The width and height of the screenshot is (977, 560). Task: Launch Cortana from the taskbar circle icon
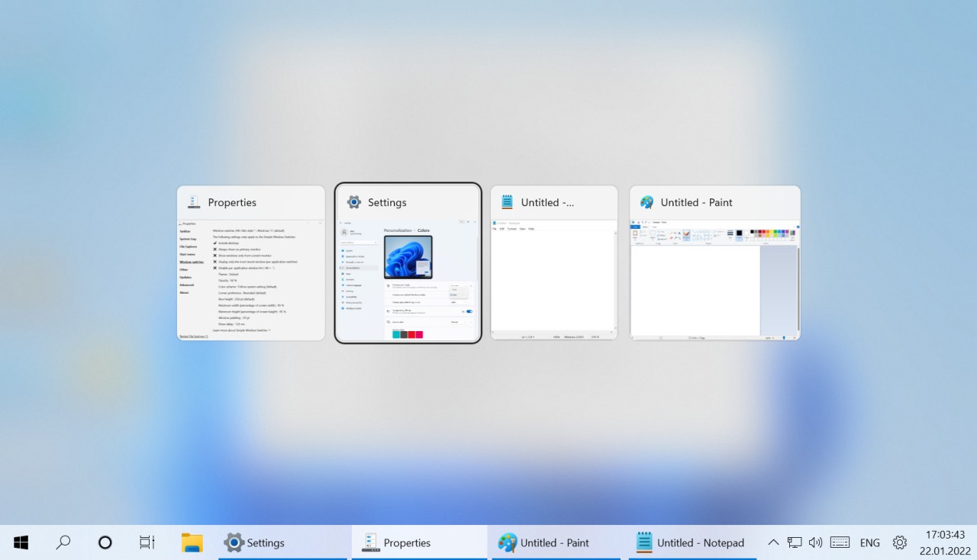105,542
